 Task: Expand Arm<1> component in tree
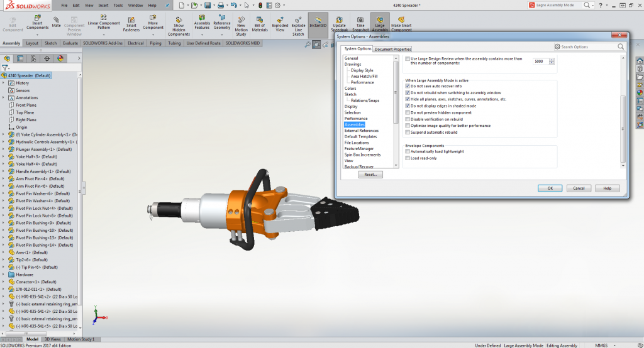(3, 253)
